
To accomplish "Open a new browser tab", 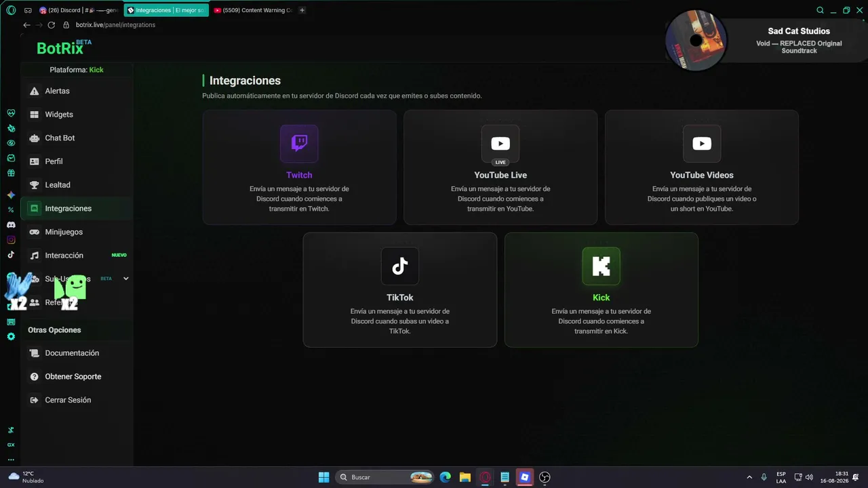I will click(x=302, y=10).
